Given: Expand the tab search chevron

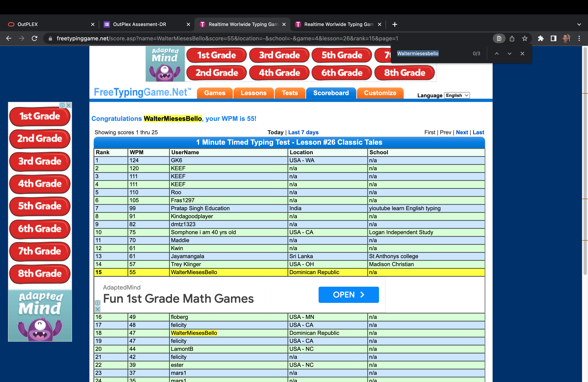Looking at the screenshot, I should click(x=579, y=24).
